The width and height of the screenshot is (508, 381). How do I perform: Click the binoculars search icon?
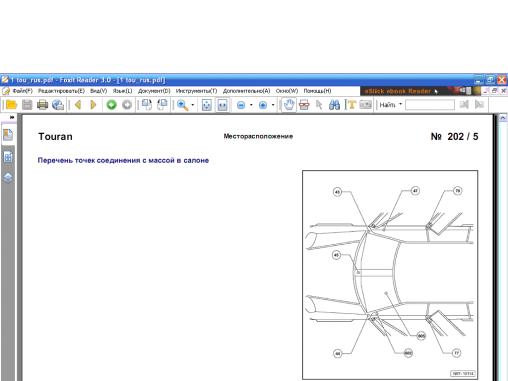334,105
